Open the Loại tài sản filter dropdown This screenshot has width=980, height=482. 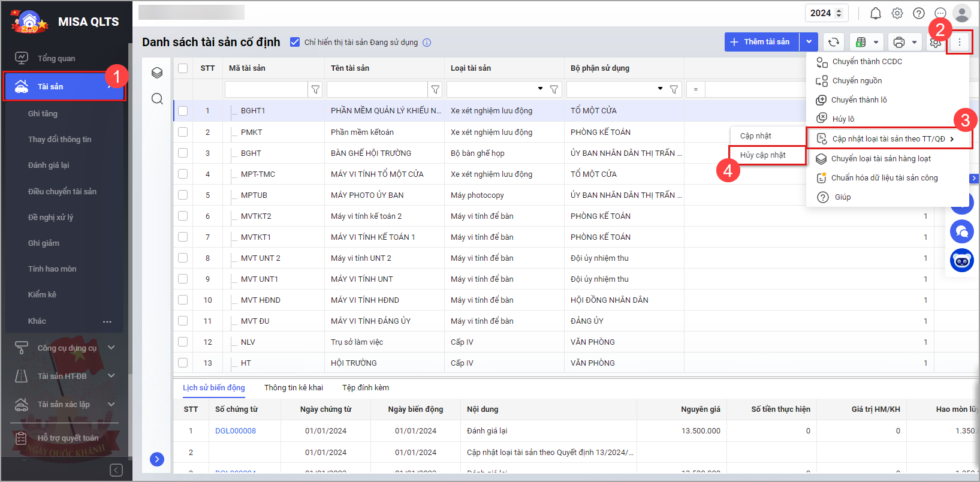pyautogui.click(x=540, y=89)
